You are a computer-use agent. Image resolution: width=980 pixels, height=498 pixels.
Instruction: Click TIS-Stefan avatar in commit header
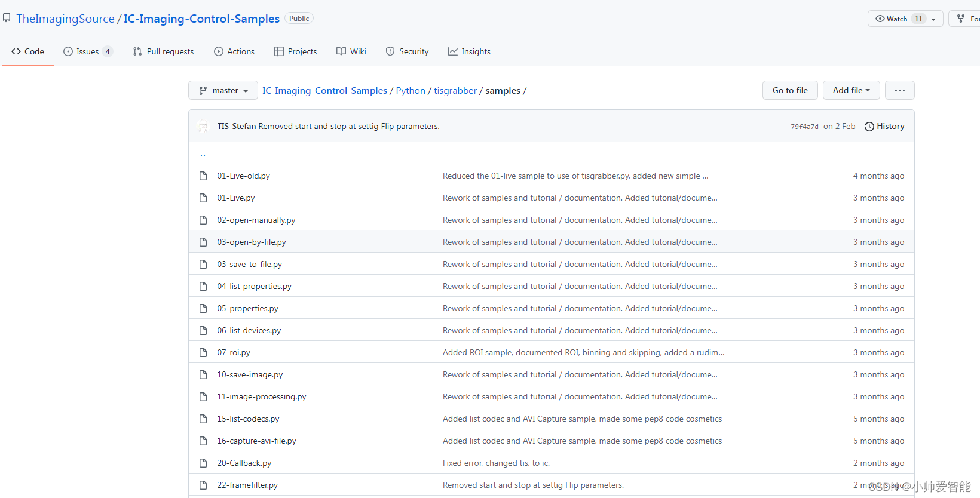[x=203, y=126]
